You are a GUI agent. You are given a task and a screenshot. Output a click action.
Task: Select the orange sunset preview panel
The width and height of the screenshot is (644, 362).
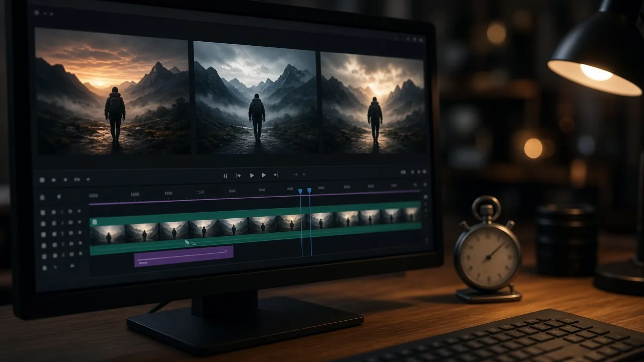pyautogui.click(x=113, y=92)
